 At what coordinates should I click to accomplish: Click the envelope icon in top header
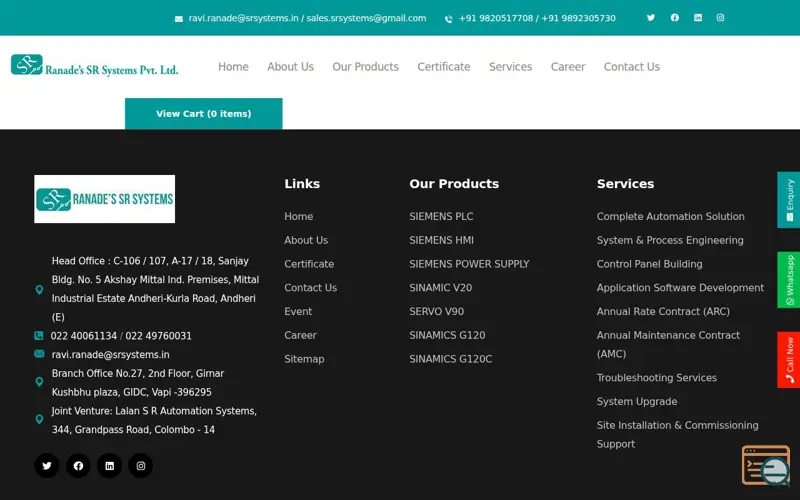pyautogui.click(x=179, y=19)
